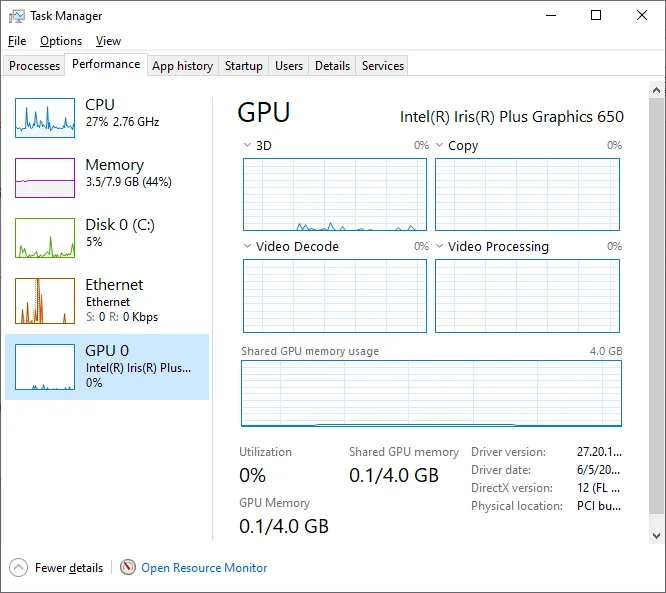This screenshot has width=666, height=593.
Task: Switch to the Processes tab
Action: click(34, 66)
